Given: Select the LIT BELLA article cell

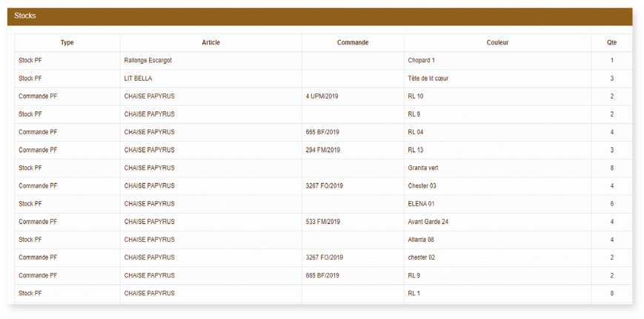Looking at the screenshot, I should (211, 79).
